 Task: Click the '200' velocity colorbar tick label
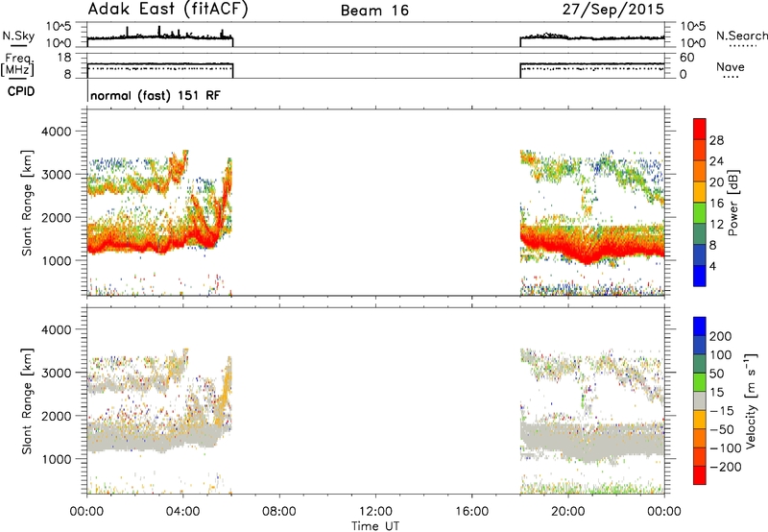point(721,336)
